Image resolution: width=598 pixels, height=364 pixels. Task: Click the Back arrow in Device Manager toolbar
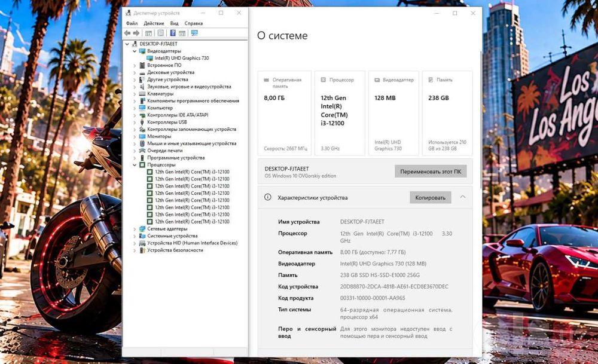(127, 33)
